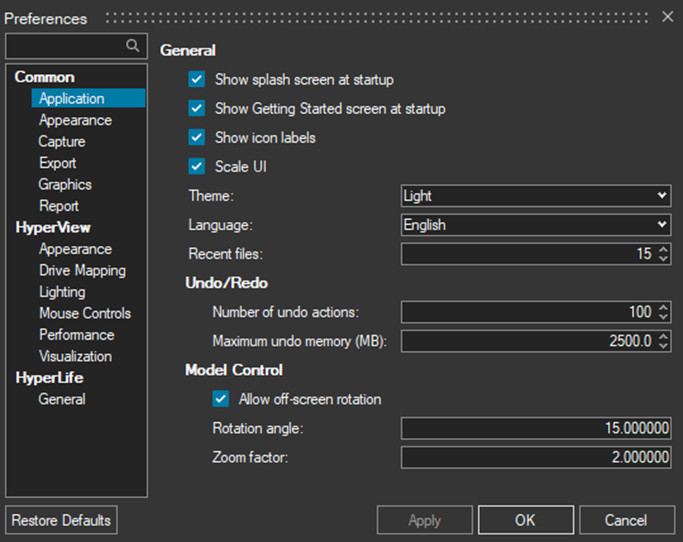Increase the Recent files spinner value
The image size is (683, 542).
(664, 250)
